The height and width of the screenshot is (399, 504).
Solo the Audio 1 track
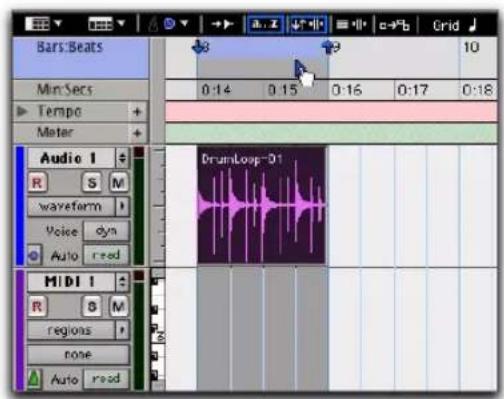coord(92,183)
